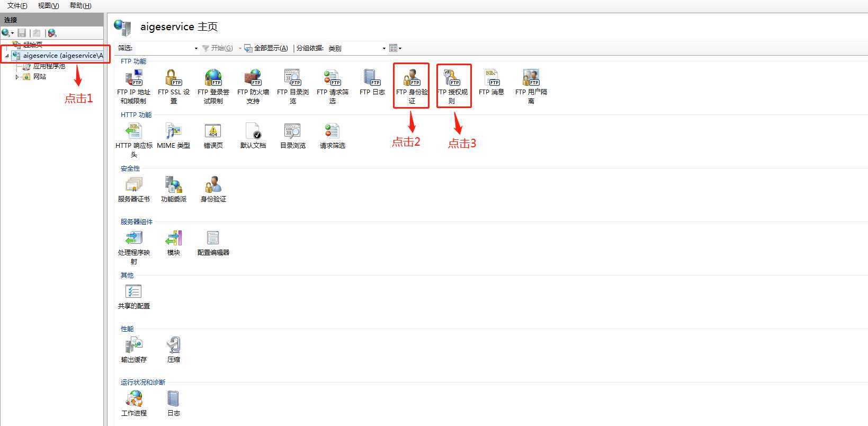The image size is (868, 426).
Task: Click the up-one-level toolbar icon
Action: pyautogui.click(x=37, y=33)
